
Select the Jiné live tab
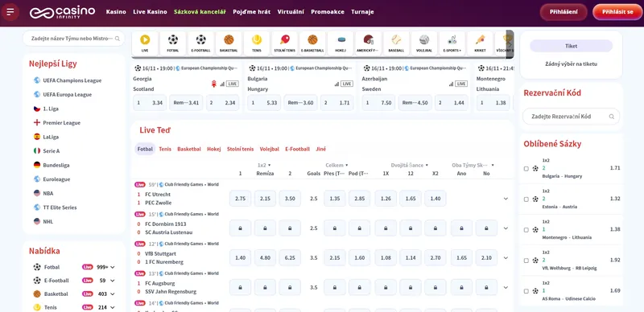point(320,149)
